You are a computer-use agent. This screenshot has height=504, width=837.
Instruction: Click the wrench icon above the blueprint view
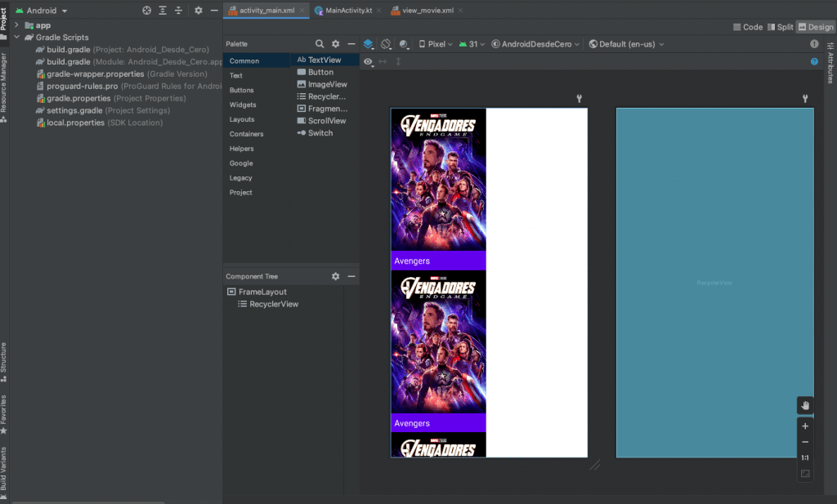[805, 98]
